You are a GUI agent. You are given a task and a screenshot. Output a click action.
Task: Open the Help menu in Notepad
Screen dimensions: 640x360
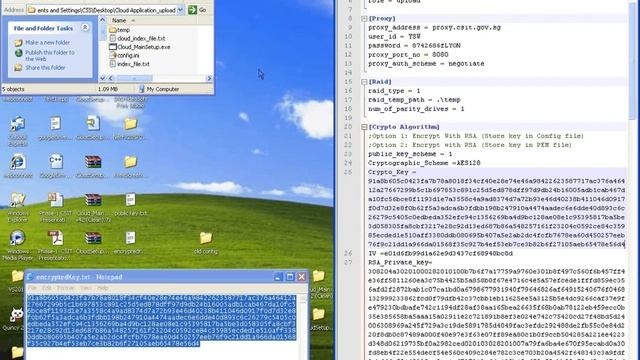coord(102,288)
